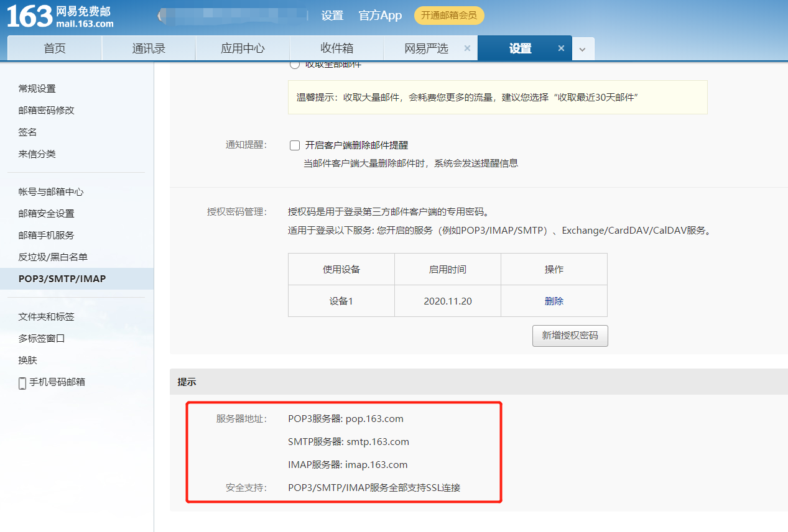Image resolution: width=788 pixels, height=532 pixels.
Task: Click the 设置 link in header
Action: tap(332, 16)
